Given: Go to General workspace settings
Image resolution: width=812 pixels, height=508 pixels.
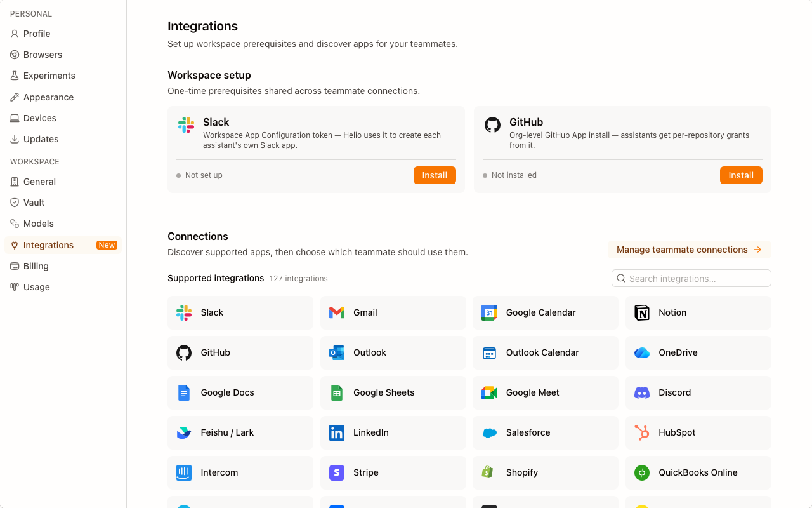Looking at the screenshot, I should click(63, 182).
